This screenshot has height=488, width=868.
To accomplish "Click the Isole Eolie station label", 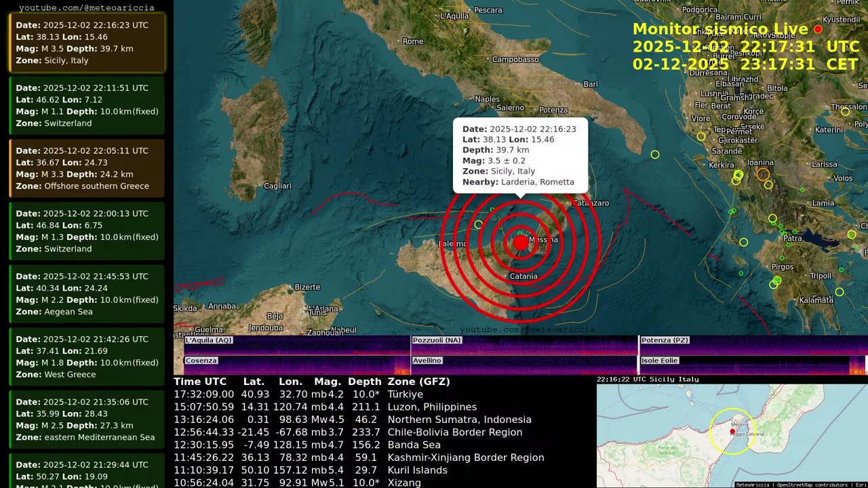I will click(660, 361).
